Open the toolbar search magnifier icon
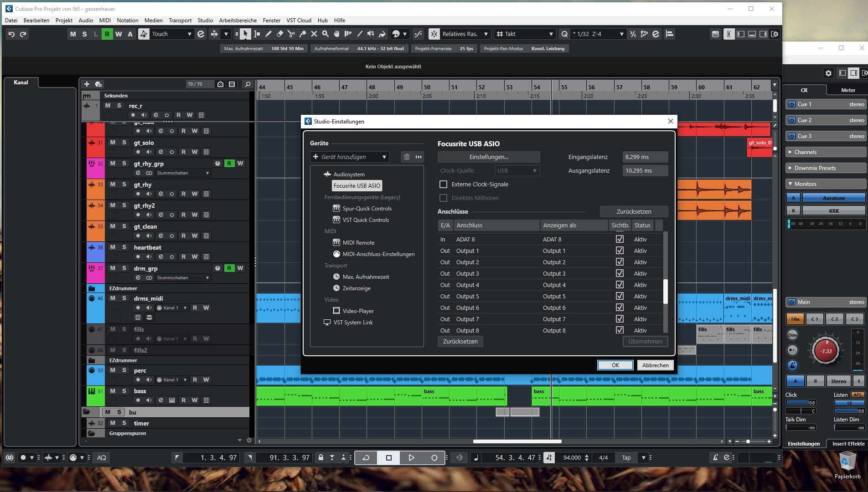This screenshot has width=868, height=492. point(565,34)
